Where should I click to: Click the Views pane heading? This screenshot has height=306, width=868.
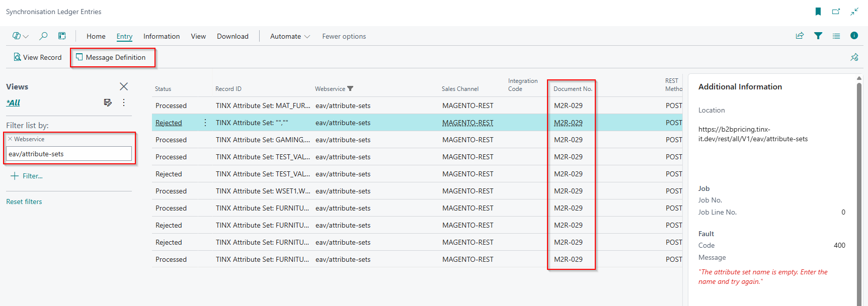(x=17, y=87)
